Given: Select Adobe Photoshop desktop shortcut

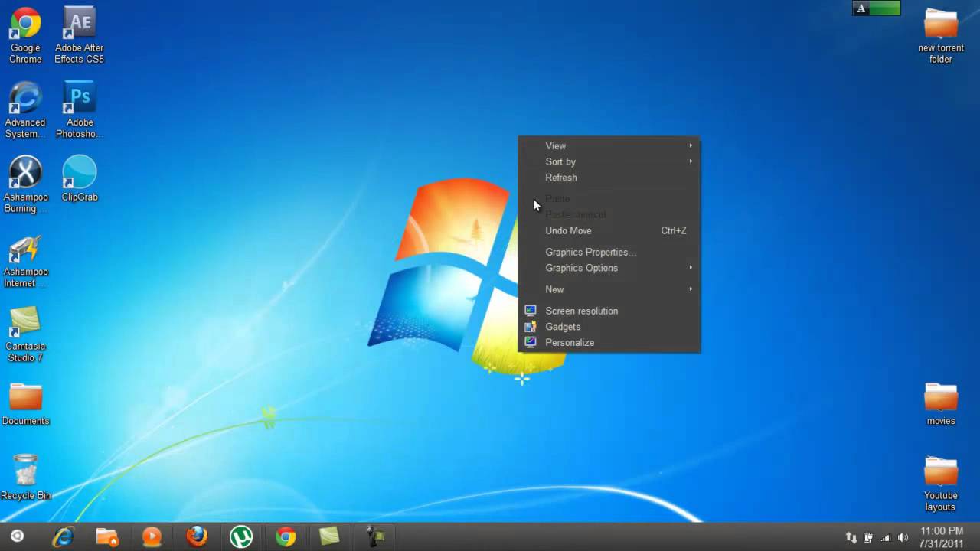Looking at the screenshot, I should coord(80,110).
